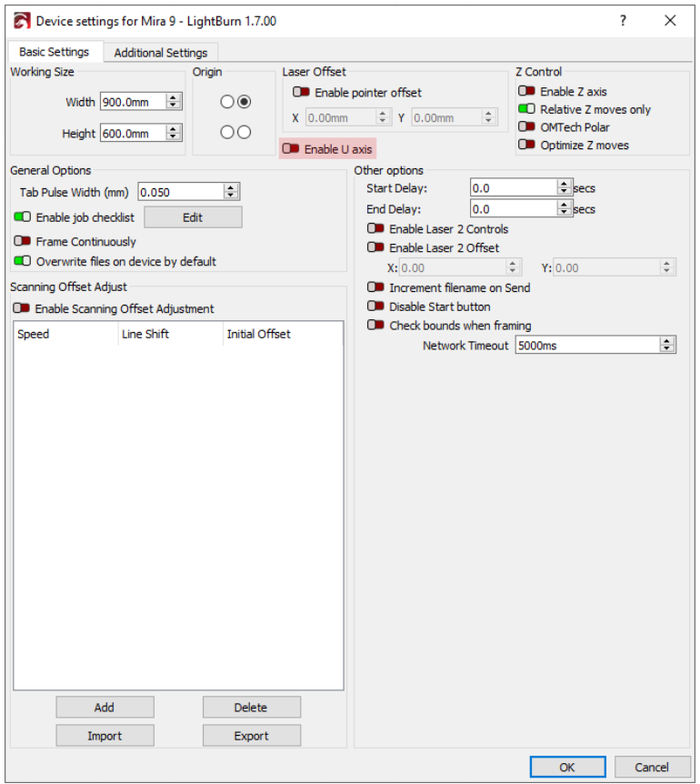Click the Start Delay input field
Screen dimensions: 700x784
tap(514, 188)
